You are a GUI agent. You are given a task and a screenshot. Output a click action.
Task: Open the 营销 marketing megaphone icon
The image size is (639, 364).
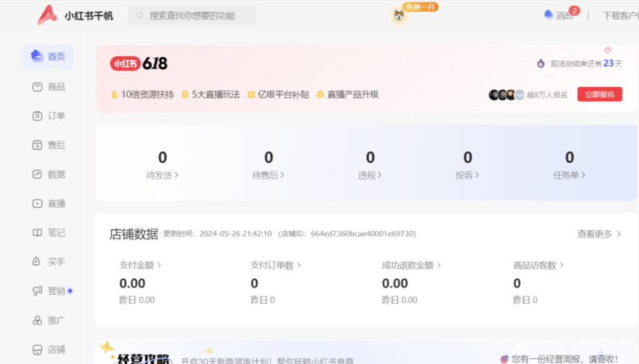[x=37, y=290]
